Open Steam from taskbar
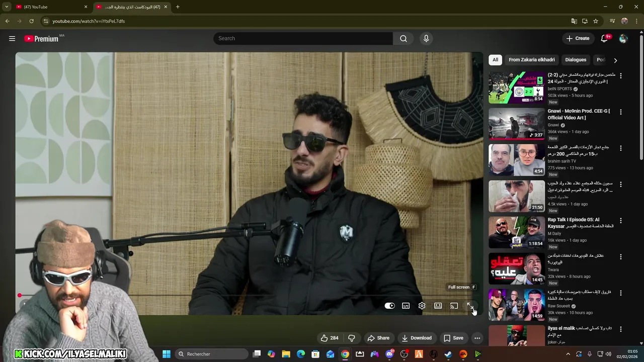 tap(448, 354)
